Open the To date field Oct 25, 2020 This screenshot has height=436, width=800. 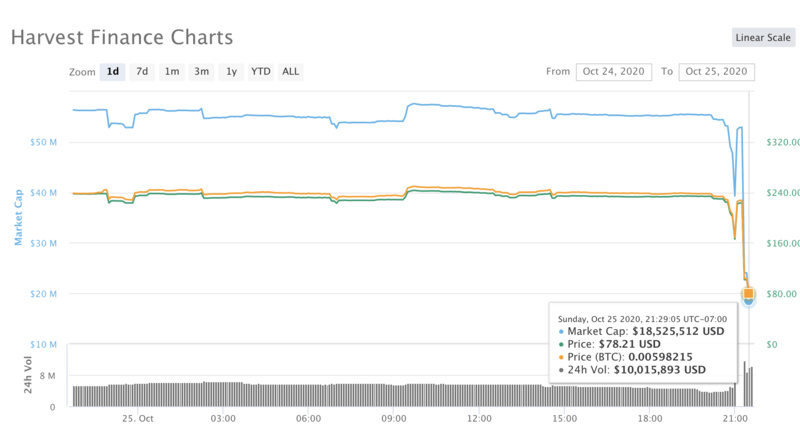coord(716,71)
